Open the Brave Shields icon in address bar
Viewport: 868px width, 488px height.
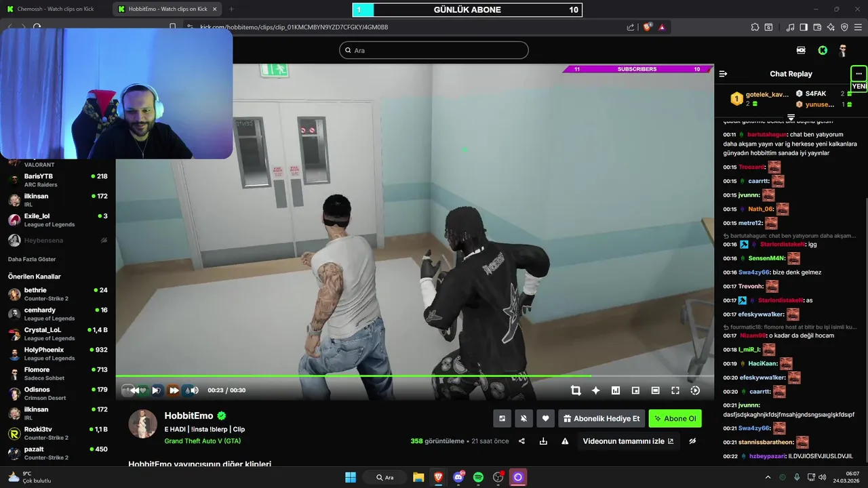pyautogui.click(x=647, y=27)
